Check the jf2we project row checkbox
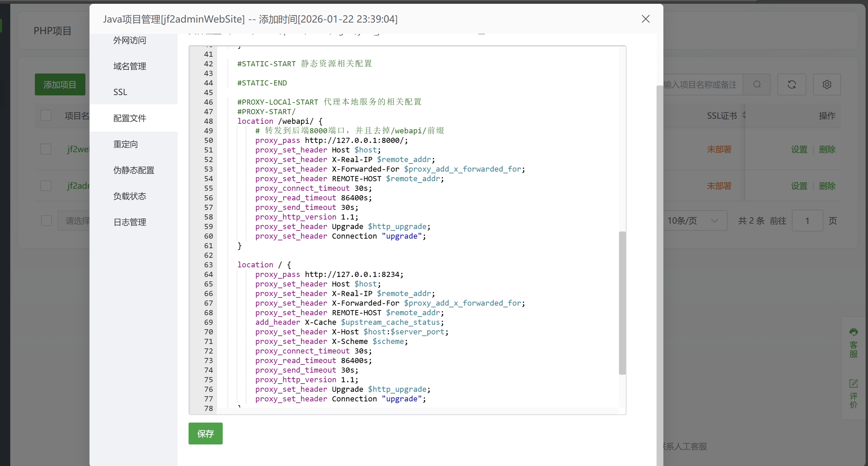The width and height of the screenshot is (868, 466). pyautogui.click(x=46, y=149)
